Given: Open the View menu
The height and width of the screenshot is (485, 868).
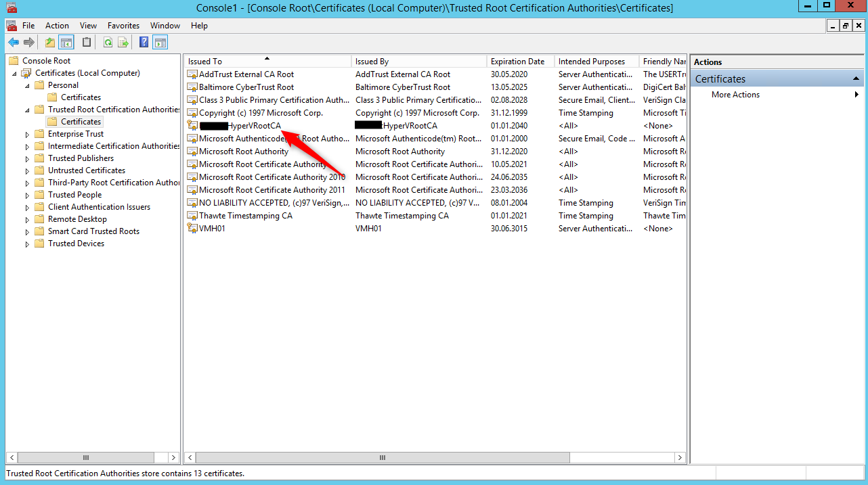Looking at the screenshot, I should point(89,26).
